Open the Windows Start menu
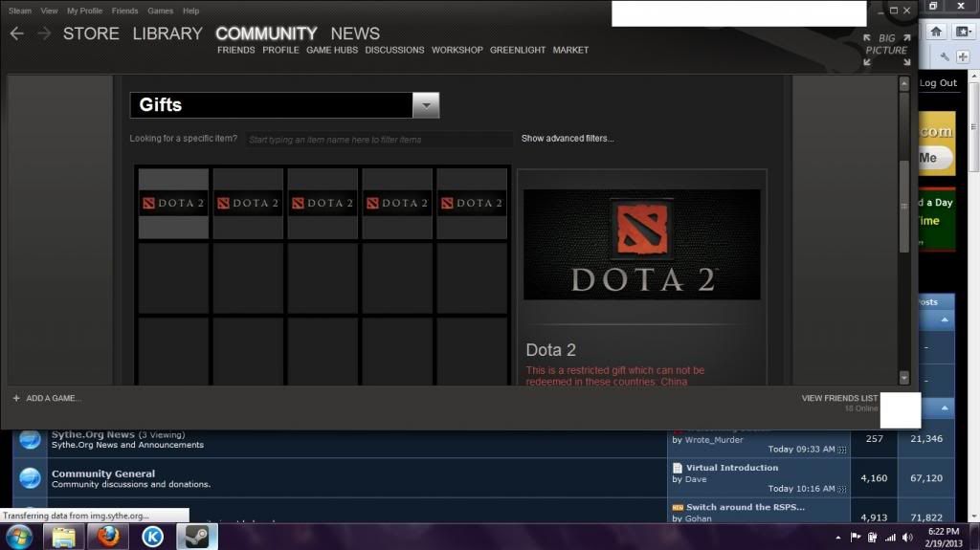Image resolution: width=980 pixels, height=550 pixels. [x=19, y=537]
